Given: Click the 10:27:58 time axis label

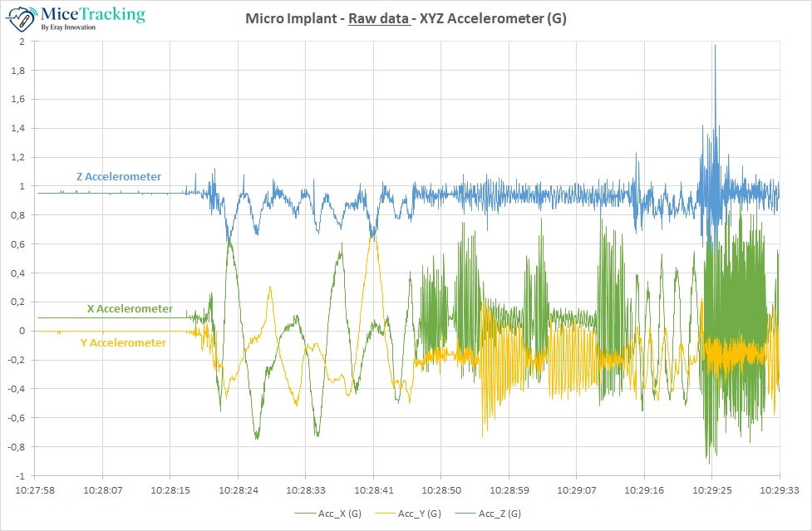Looking at the screenshot, I should coord(36,490).
